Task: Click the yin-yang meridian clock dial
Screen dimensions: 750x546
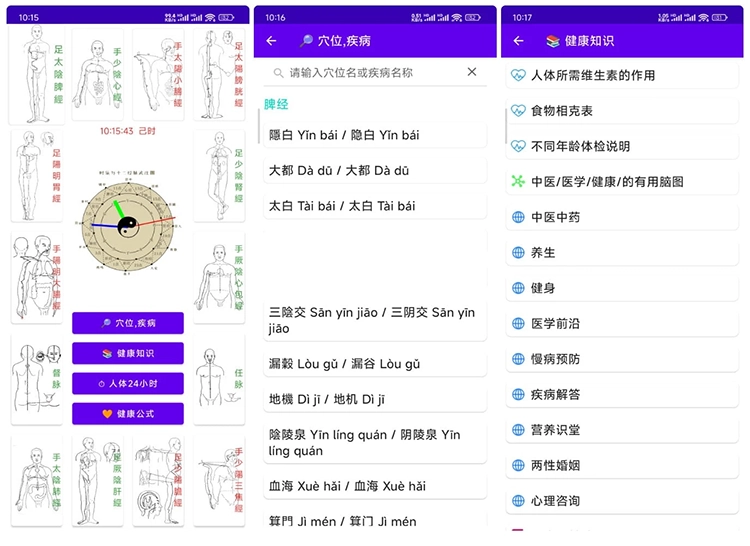Action: tap(127, 227)
